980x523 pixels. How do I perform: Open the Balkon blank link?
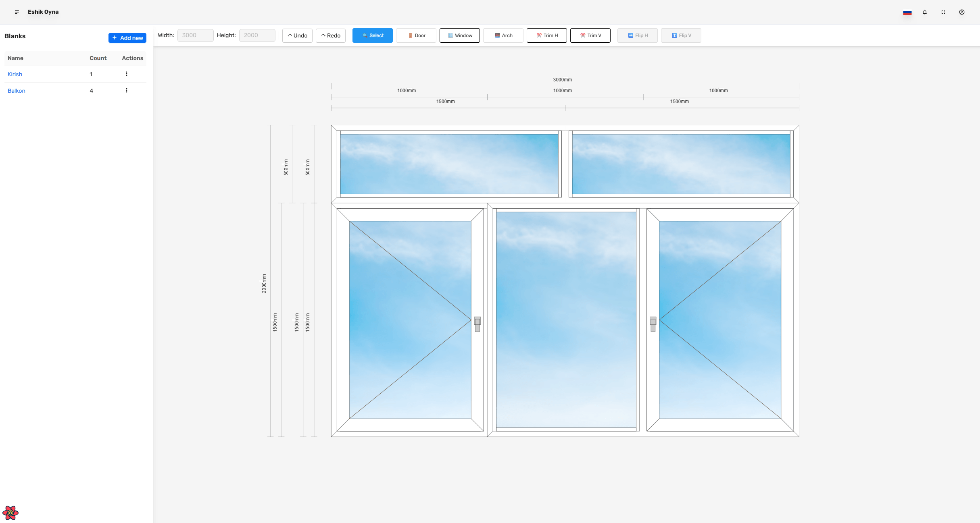[17, 91]
